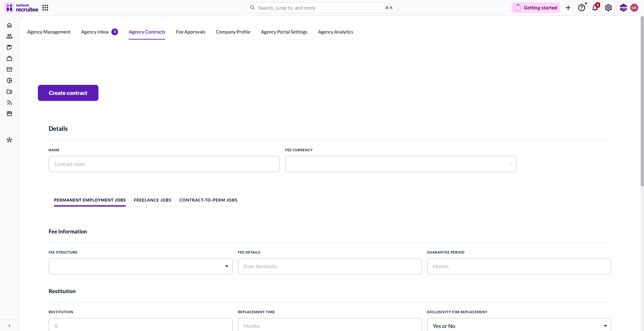Viewport: 644px width, 331px height.
Task: Go to Home in sidebar
Action: point(10,25)
